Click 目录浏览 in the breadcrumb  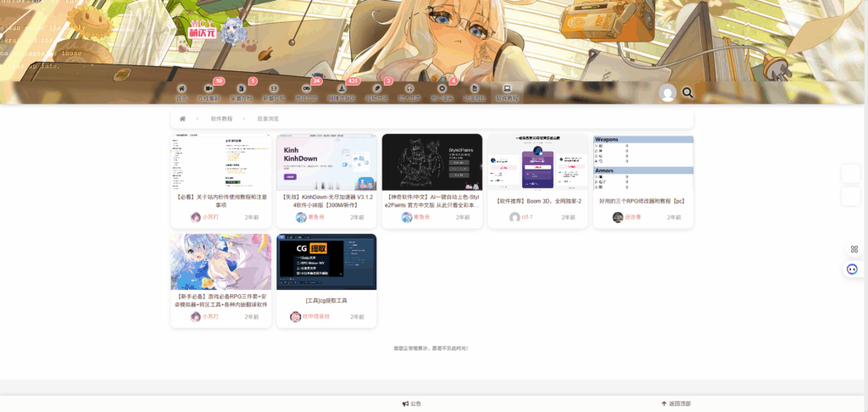click(268, 119)
